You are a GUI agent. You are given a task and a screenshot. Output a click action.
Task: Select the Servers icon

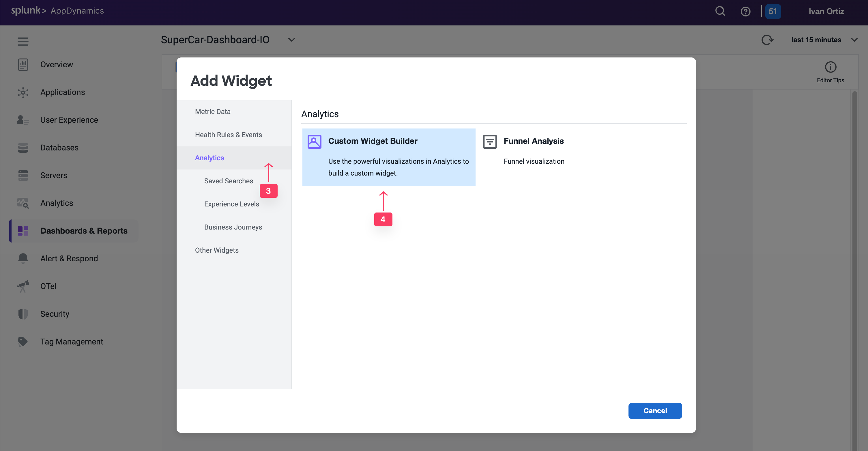point(23,175)
